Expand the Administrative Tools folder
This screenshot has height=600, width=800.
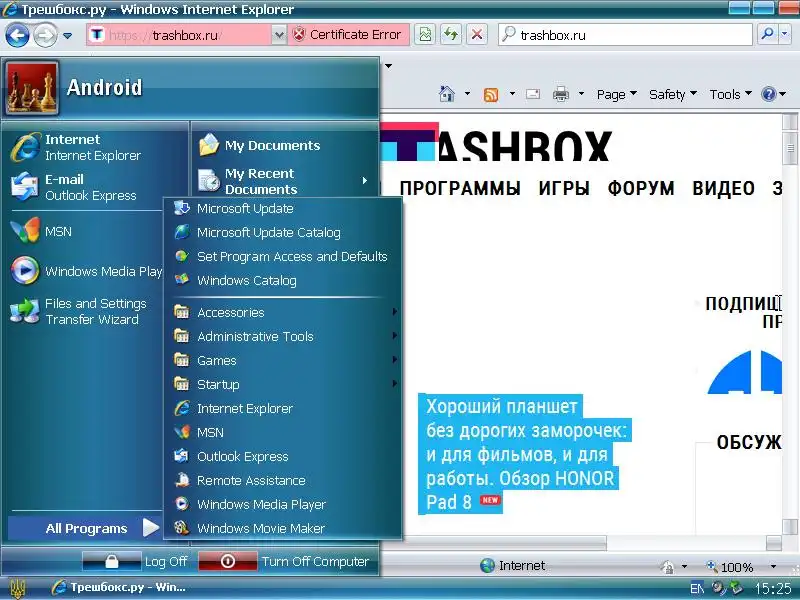click(x=283, y=336)
